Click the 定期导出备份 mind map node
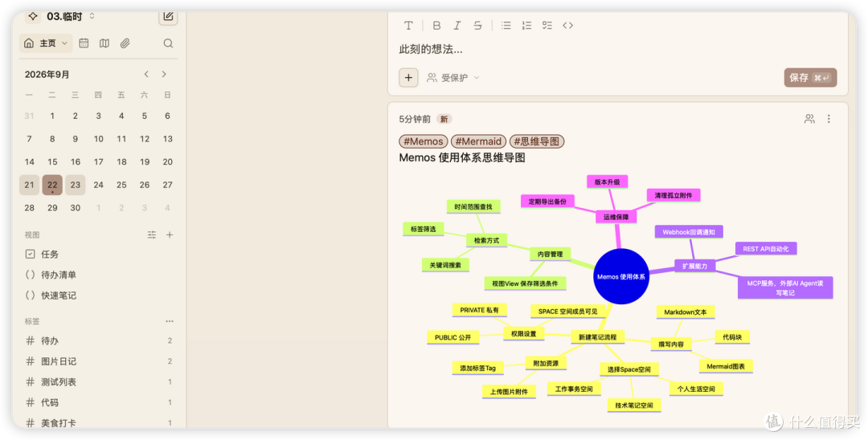Screen dimensions: 868x440 547,202
